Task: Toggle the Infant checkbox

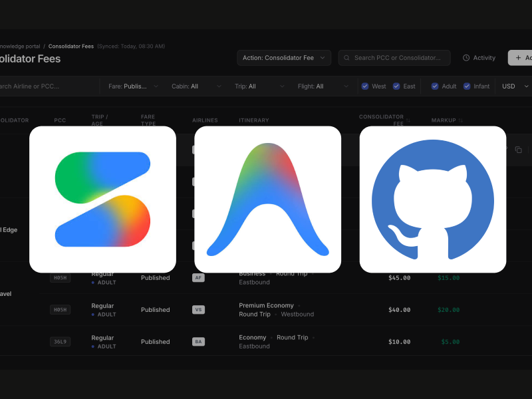Action: [467, 86]
